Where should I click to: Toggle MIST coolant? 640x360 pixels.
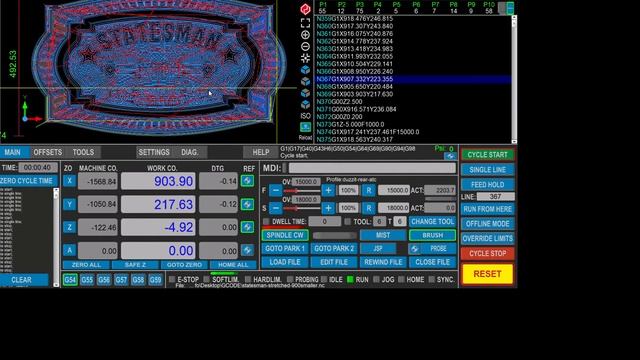383,236
